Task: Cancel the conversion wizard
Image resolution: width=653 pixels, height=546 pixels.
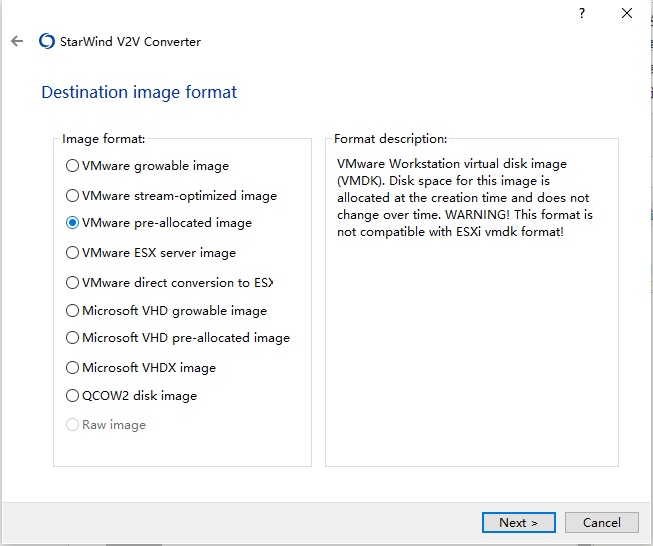Action: click(x=601, y=522)
